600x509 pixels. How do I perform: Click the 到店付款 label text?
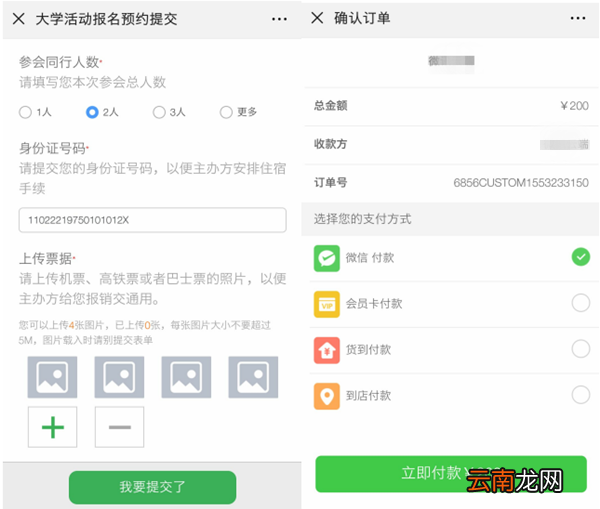tap(368, 396)
